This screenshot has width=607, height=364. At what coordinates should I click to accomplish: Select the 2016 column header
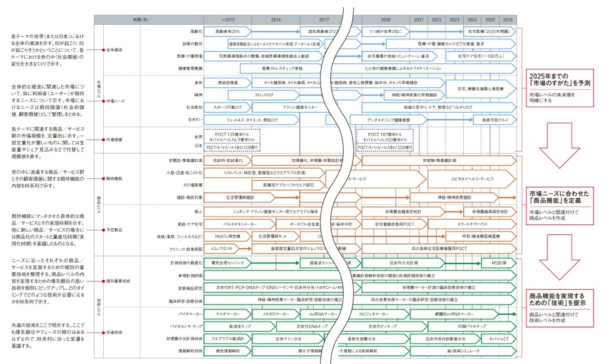(275, 19)
